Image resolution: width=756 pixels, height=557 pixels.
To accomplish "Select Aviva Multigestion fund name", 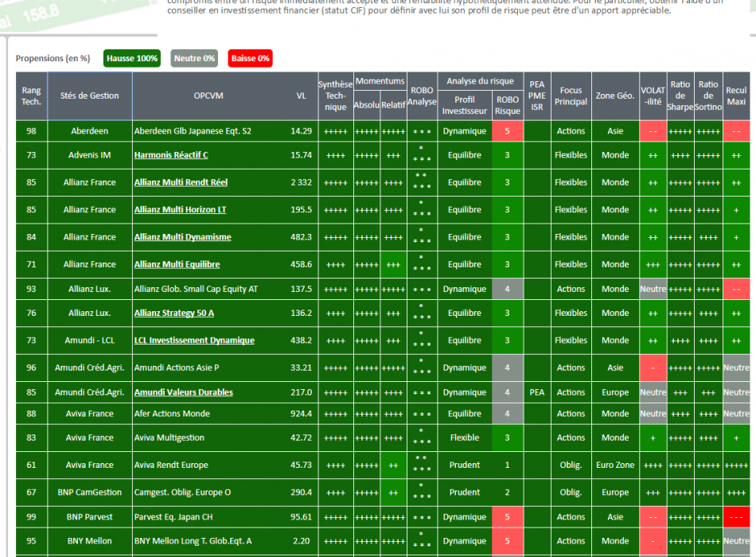I will [170, 438].
